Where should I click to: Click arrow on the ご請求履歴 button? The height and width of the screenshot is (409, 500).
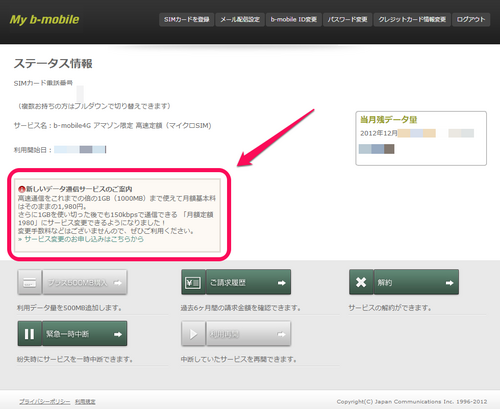[282, 283]
